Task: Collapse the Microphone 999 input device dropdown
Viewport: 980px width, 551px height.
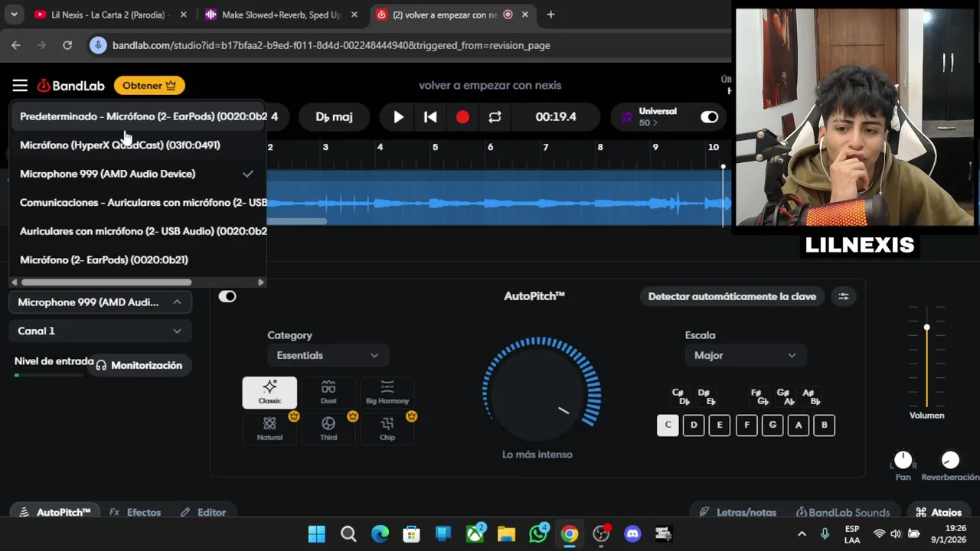Action: [x=100, y=302]
